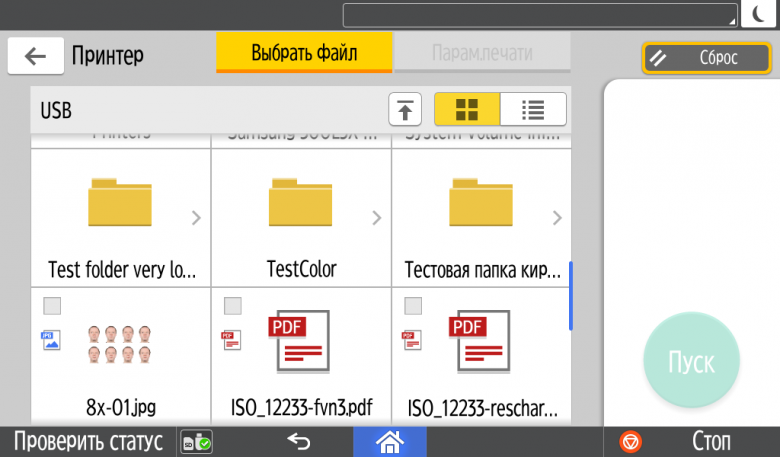The height and width of the screenshot is (457, 780).
Task: Tap the moon energy-saver icon
Action: [758, 13]
